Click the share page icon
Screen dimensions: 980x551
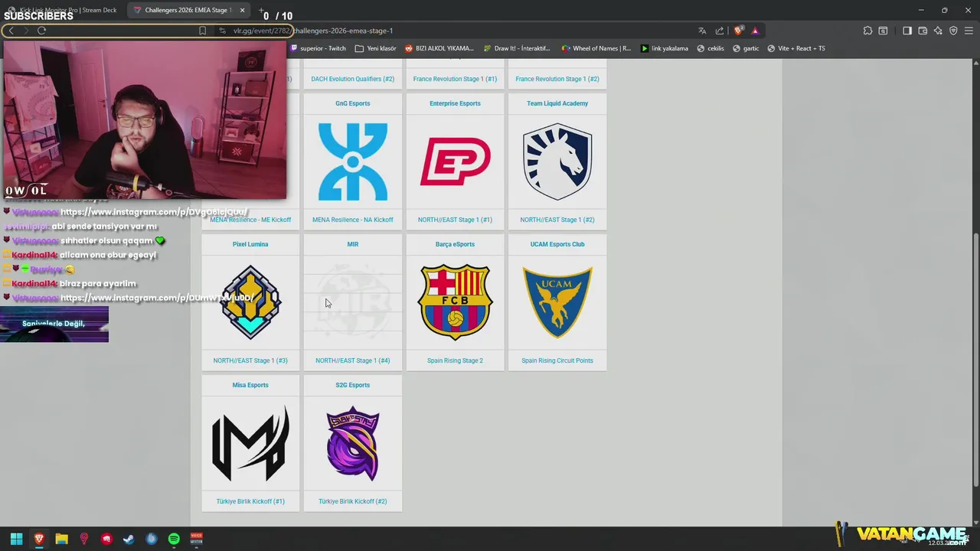point(720,31)
